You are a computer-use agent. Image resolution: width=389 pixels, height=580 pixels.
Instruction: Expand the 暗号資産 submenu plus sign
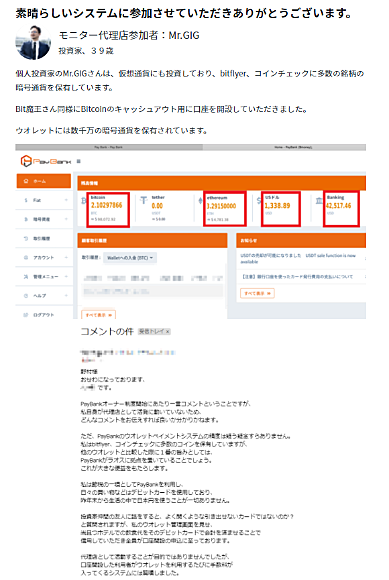66,219
